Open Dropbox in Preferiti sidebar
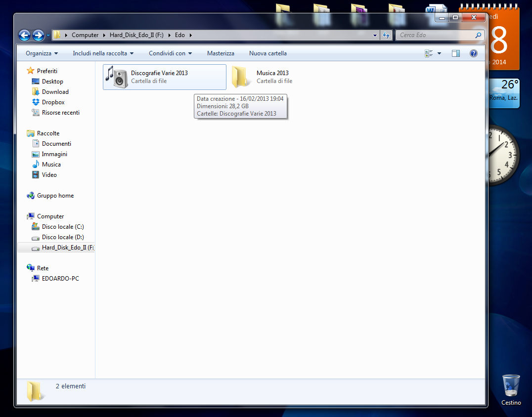 point(53,102)
